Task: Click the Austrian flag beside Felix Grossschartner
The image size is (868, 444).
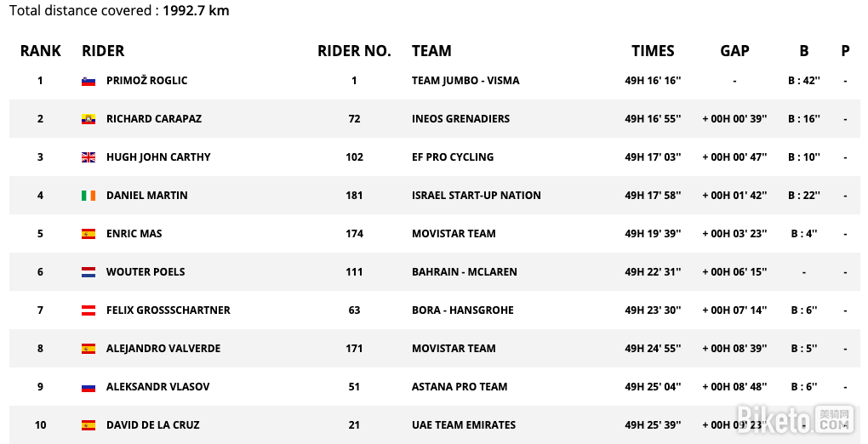Action: [88, 310]
